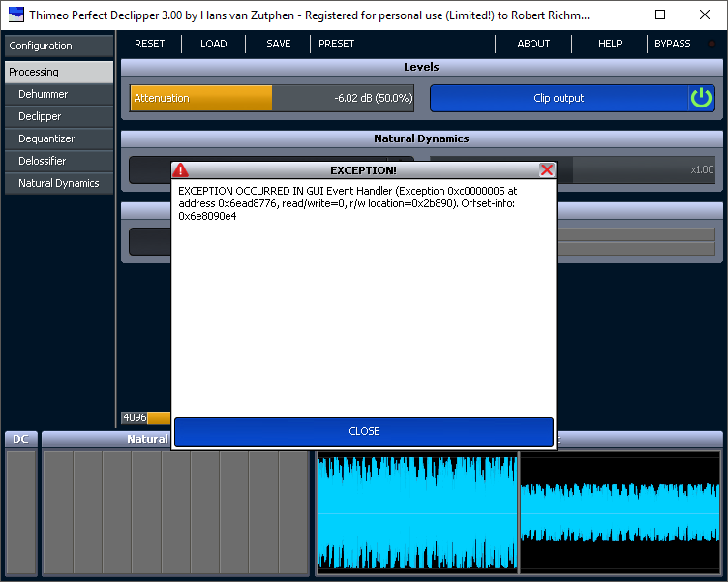
Task: Open the Dehummer settings
Action: point(59,94)
